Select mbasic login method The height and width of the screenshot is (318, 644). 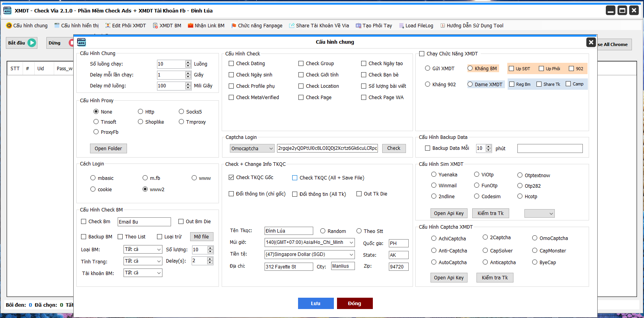[x=93, y=178]
